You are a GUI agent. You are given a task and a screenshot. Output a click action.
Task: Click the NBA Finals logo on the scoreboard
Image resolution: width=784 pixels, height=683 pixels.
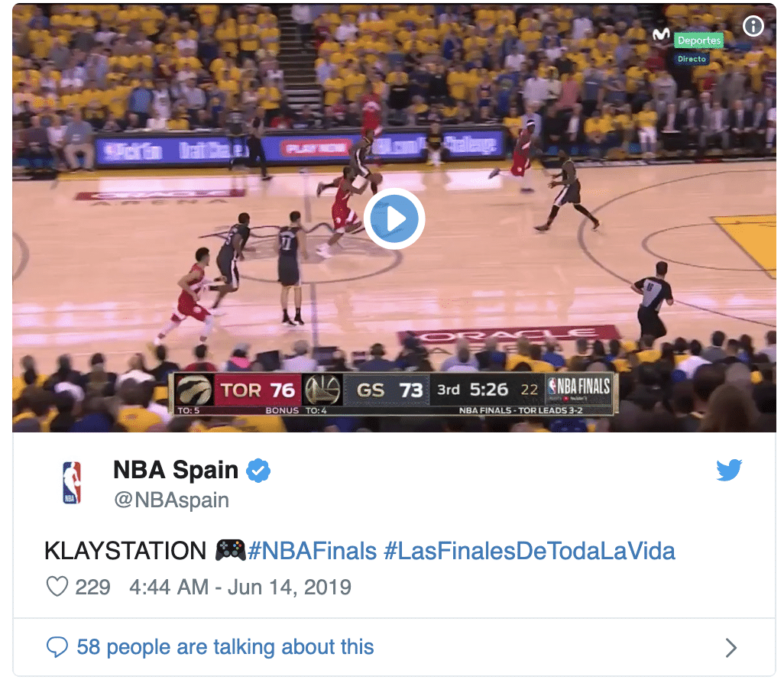click(x=578, y=388)
